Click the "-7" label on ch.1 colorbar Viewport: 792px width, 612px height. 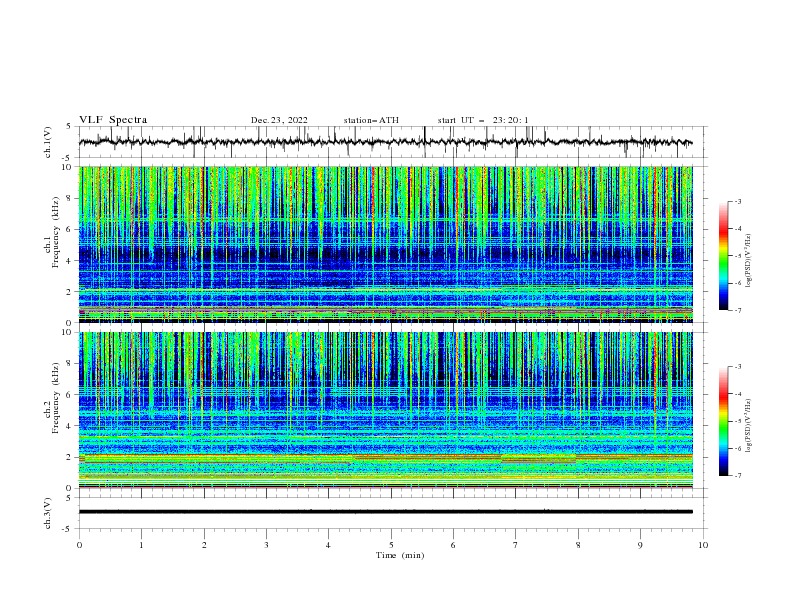pyautogui.click(x=738, y=310)
